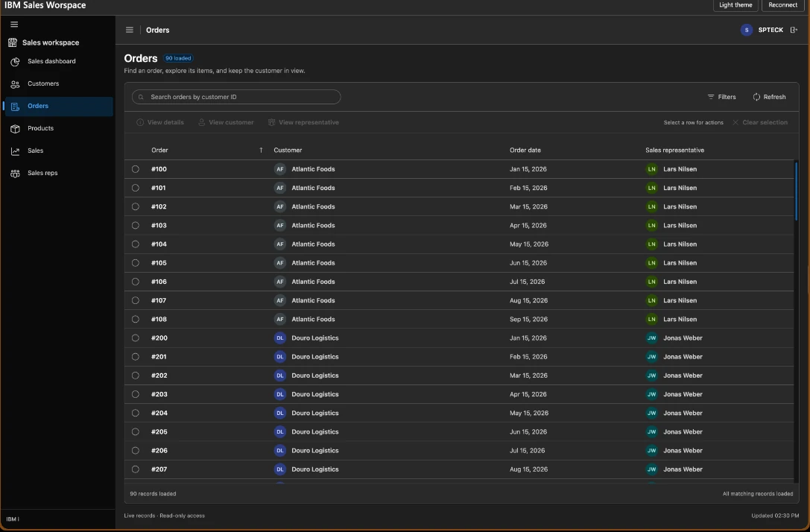Click the LN avatar in order #107 row
Screen dimensions: 810x532
click(x=652, y=300)
